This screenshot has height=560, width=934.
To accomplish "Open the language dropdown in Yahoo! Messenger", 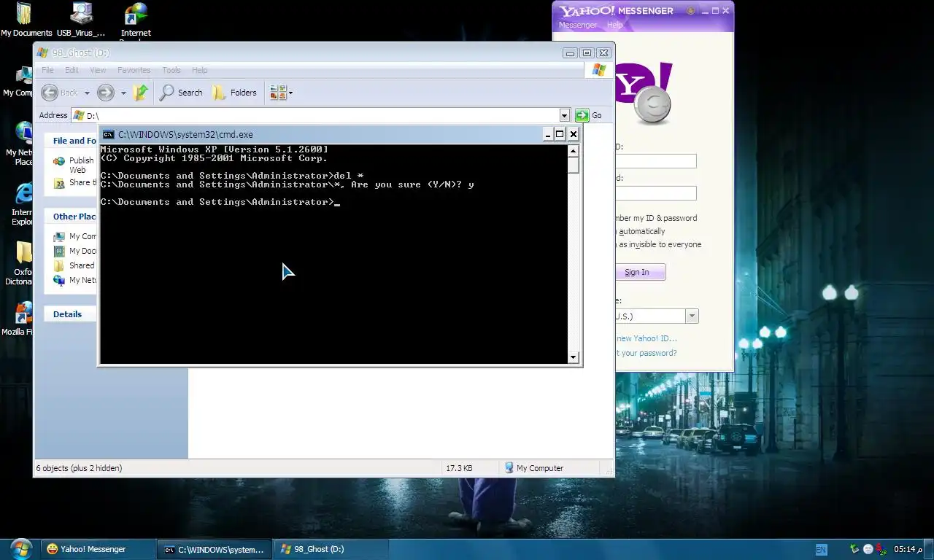I will 692,316.
